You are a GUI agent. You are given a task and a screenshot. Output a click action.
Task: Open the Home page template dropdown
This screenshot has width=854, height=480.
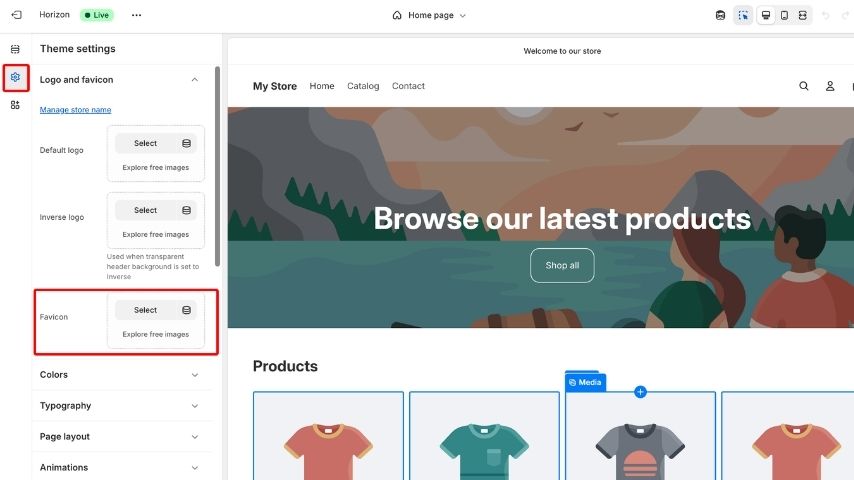coord(429,15)
